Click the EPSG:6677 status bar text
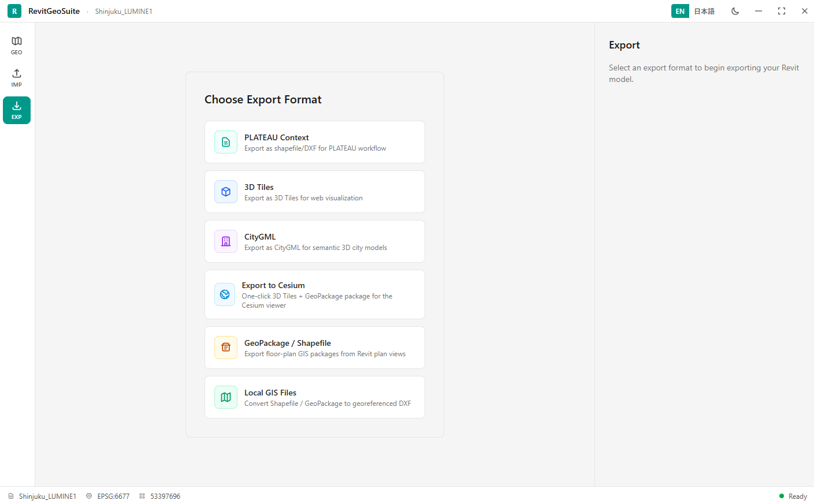This screenshot has width=814, height=504. (113, 496)
